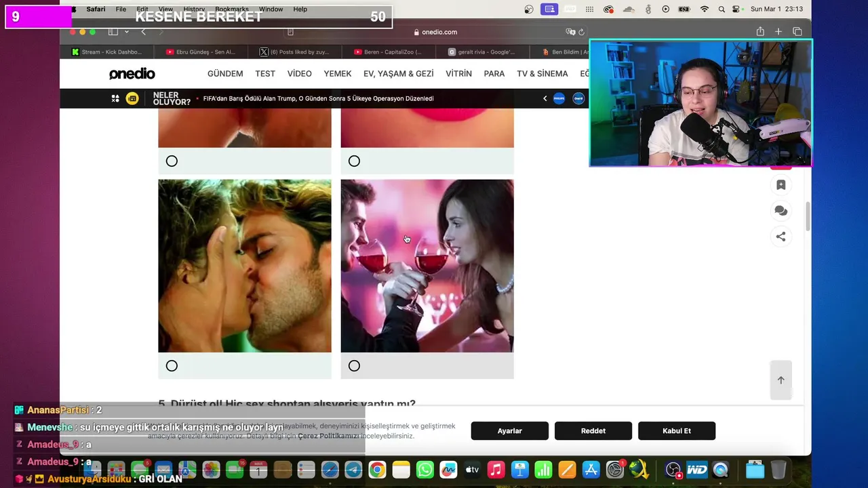The image size is (868, 488).
Task: Switch to the Ebru Gündeş YouTube tab
Action: (201, 52)
